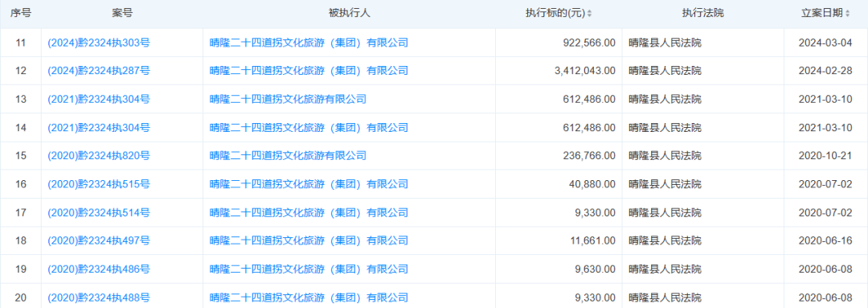Click serial number 12 cell
Image resolution: width=868 pixels, height=308 pixels.
20,71
